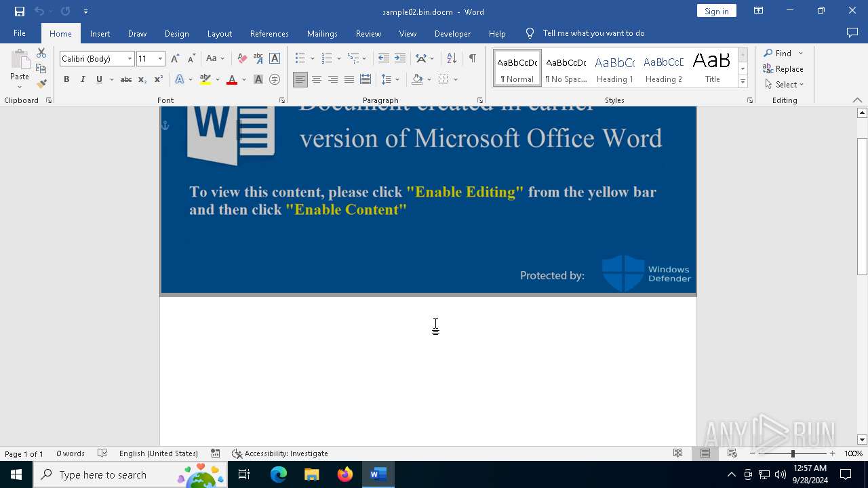This screenshot has height=488, width=868.
Task: Toggle Bold formatting
Action: click(66, 79)
